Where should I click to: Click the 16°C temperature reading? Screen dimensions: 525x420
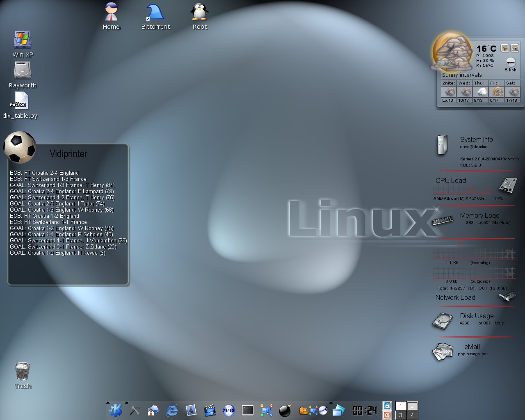[x=486, y=48]
